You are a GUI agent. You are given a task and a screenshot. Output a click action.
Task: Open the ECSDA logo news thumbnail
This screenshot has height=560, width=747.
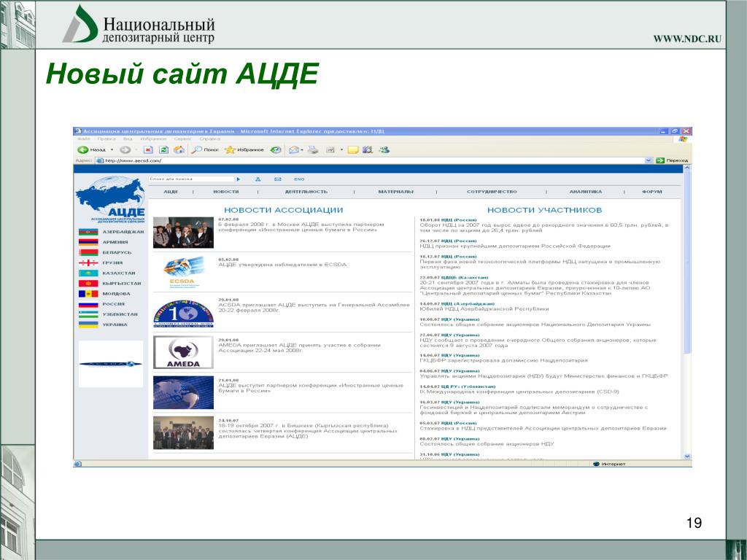183,273
